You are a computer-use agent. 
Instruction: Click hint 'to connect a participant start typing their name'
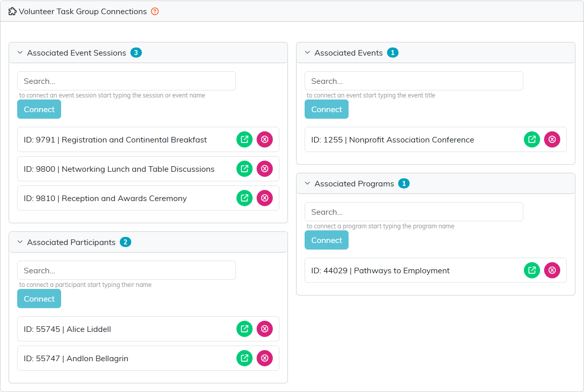coord(85,285)
